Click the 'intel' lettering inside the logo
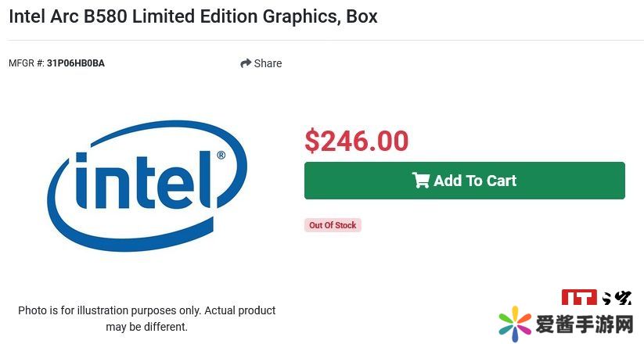The height and width of the screenshot is (344, 644). pos(145,181)
